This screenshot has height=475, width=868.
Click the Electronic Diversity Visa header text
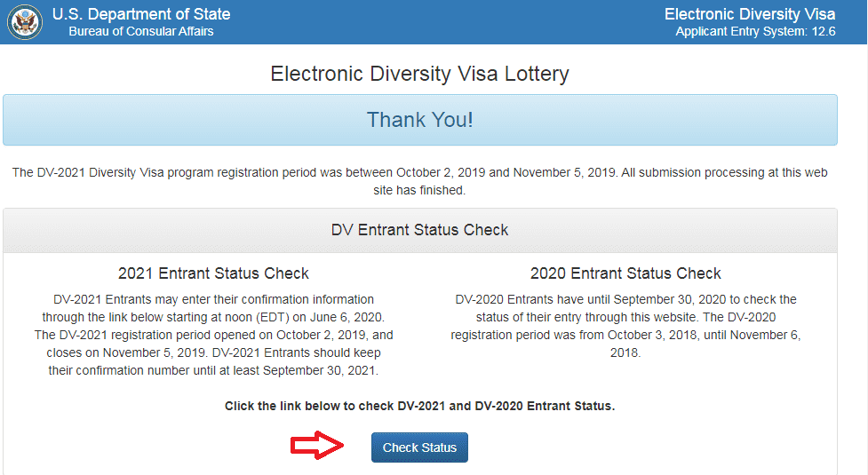pos(750,14)
